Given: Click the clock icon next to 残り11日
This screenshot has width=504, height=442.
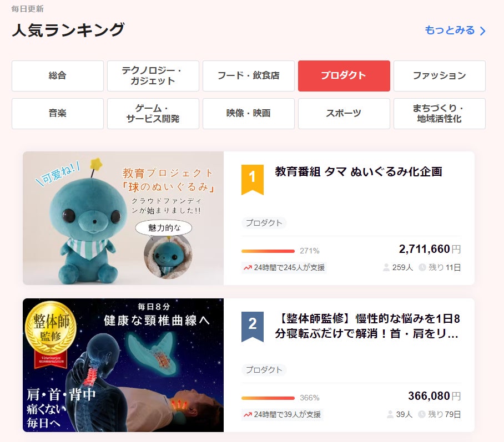Looking at the screenshot, I should (x=422, y=267).
